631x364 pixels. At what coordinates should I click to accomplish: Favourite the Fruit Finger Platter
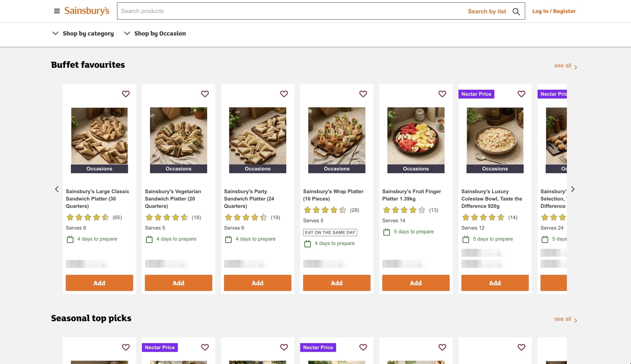(x=442, y=94)
